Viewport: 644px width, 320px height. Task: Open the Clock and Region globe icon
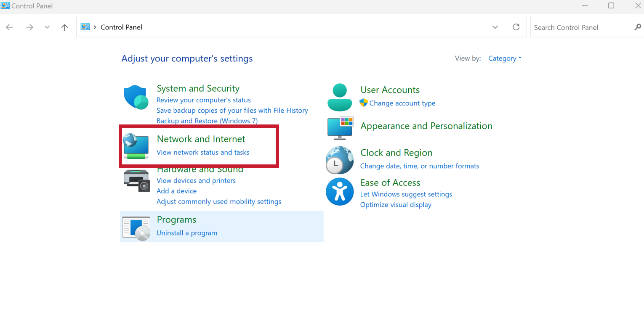pos(340,160)
